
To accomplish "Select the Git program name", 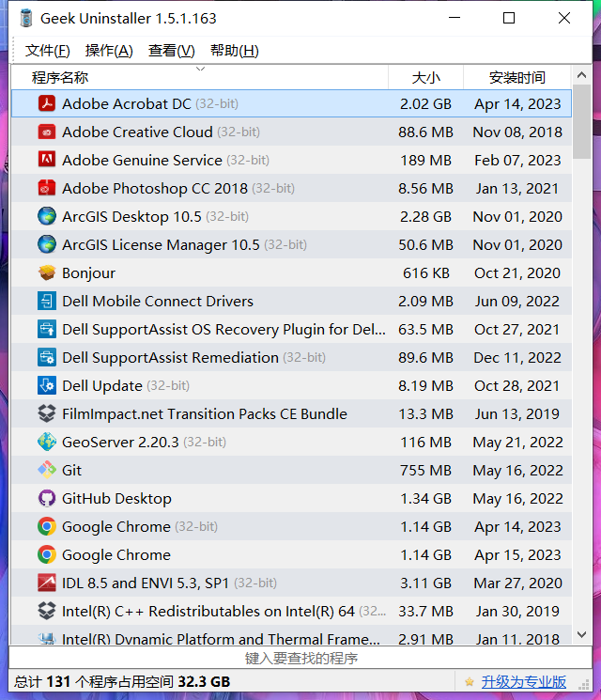I will click(71, 470).
